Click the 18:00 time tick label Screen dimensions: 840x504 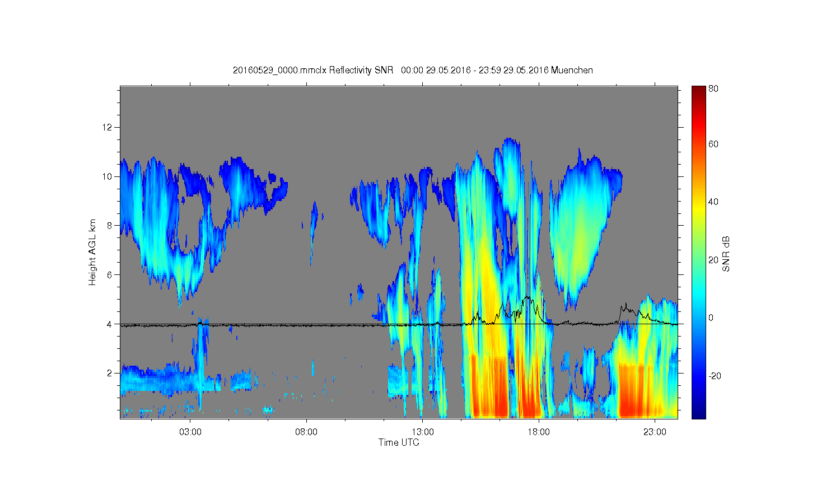coord(539,432)
